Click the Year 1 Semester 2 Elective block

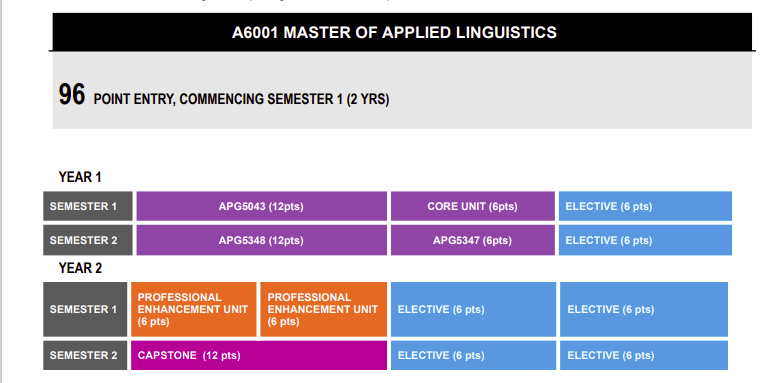pos(645,240)
